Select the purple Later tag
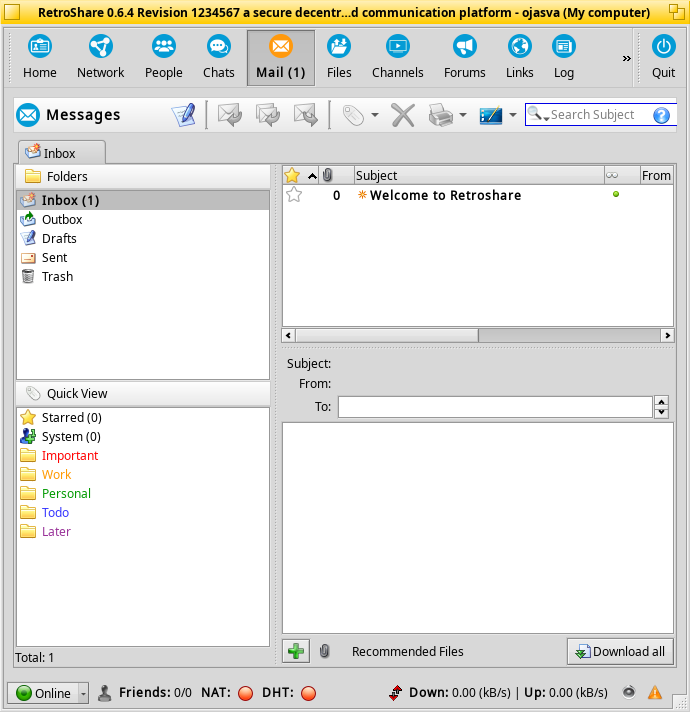The height and width of the screenshot is (712, 690). (x=143, y=532)
